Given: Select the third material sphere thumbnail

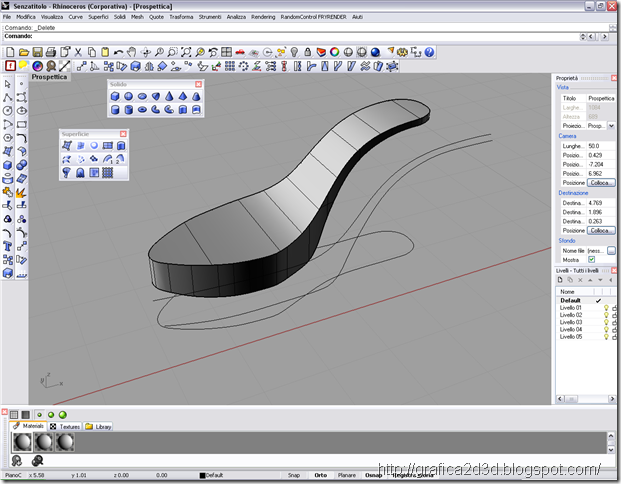Looking at the screenshot, I should pyautogui.click(x=65, y=442).
